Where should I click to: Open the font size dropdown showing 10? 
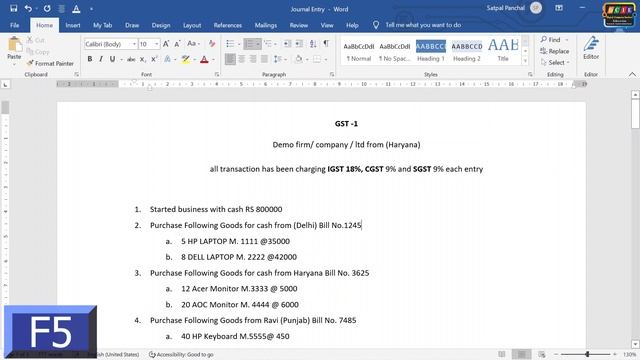[157, 44]
